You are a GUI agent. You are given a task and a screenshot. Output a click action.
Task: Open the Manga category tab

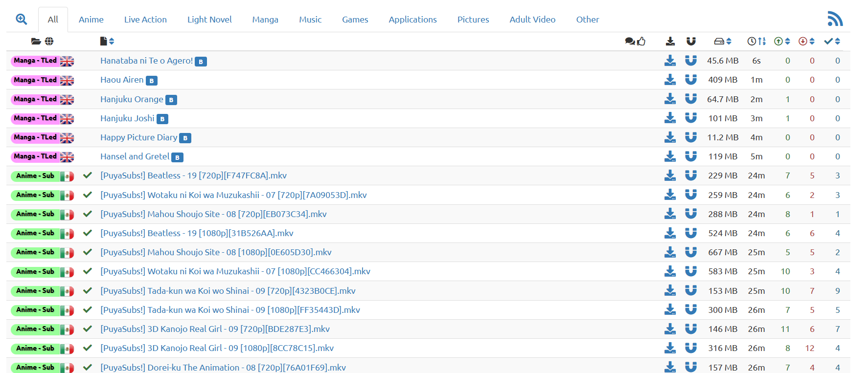point(265,20)
